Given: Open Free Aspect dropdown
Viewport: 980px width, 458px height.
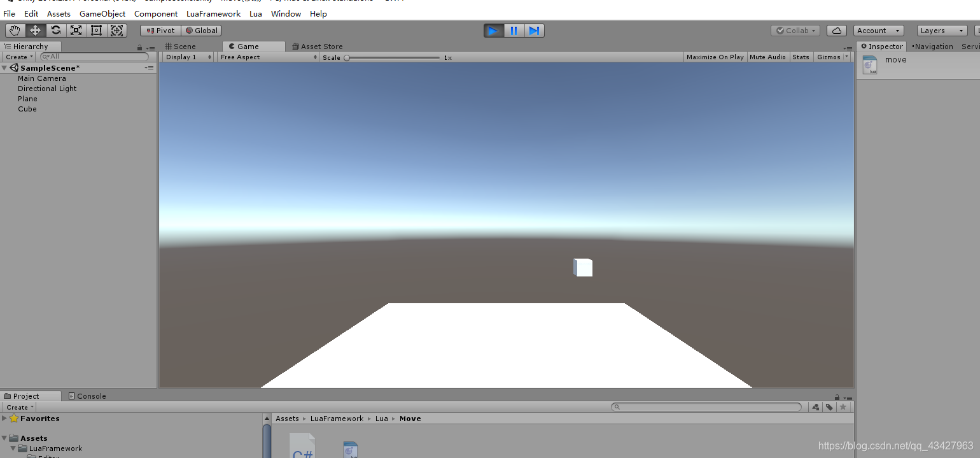Looking at the screenshot, I should click(x=269, y=57).
